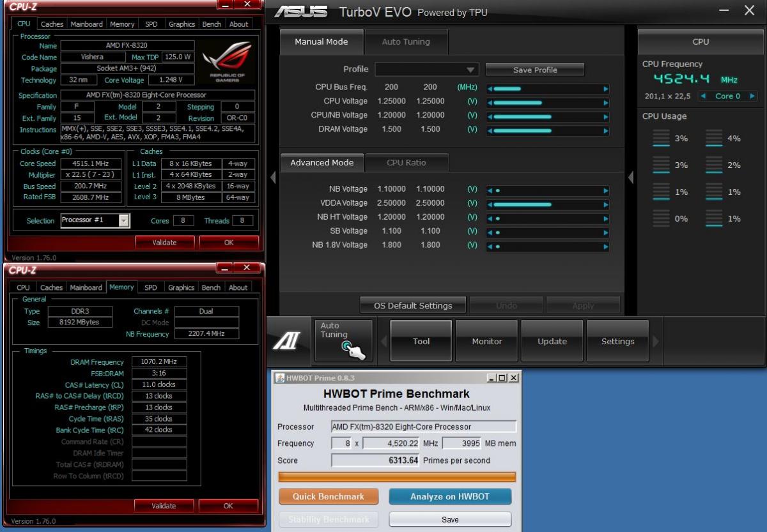Image resolution: width=767 pixels, height=532 pixels.
Task: Increase CPU Bus Freq. with its right arrow
Action: click(605, 88)
